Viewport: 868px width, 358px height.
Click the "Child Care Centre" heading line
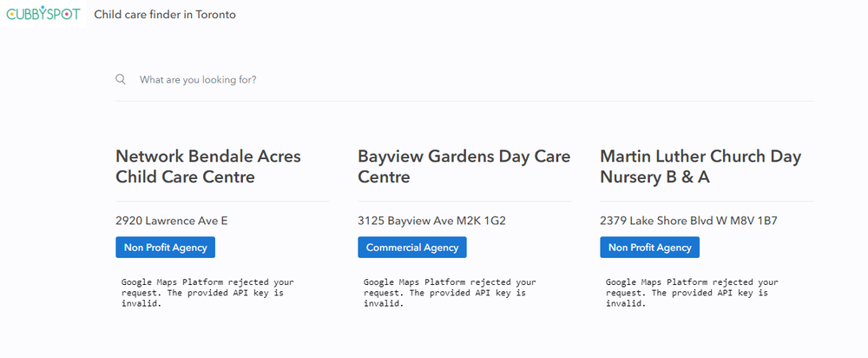coord(186,177)
